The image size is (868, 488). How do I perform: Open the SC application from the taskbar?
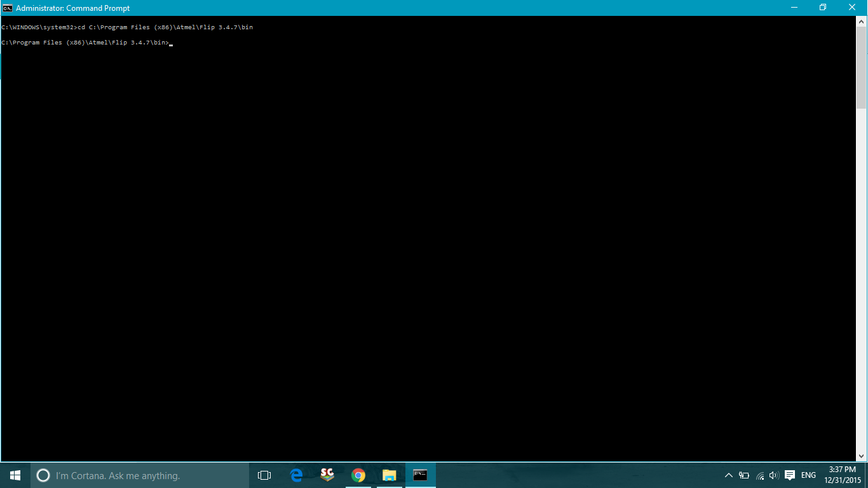coord(327,475)
